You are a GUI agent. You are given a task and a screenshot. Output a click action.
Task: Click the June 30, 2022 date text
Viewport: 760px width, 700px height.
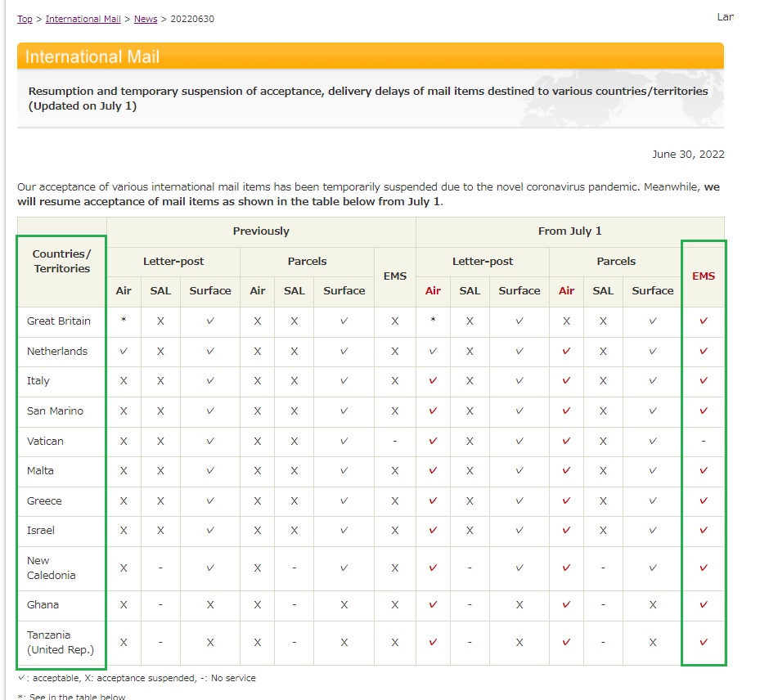[x=687, y=155]
